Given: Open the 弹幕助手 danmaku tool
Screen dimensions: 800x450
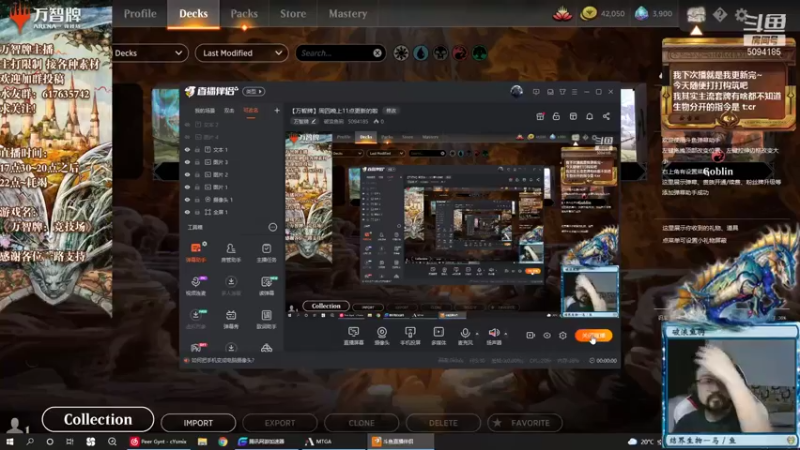Looking at the screenshot, I should click(196, 253).
